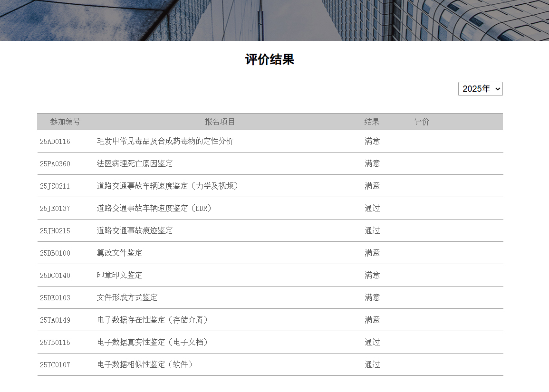The height and width of the screenshot is (392, 549).
Task: Click entry number 25AD0116
Action: [55, 141]
